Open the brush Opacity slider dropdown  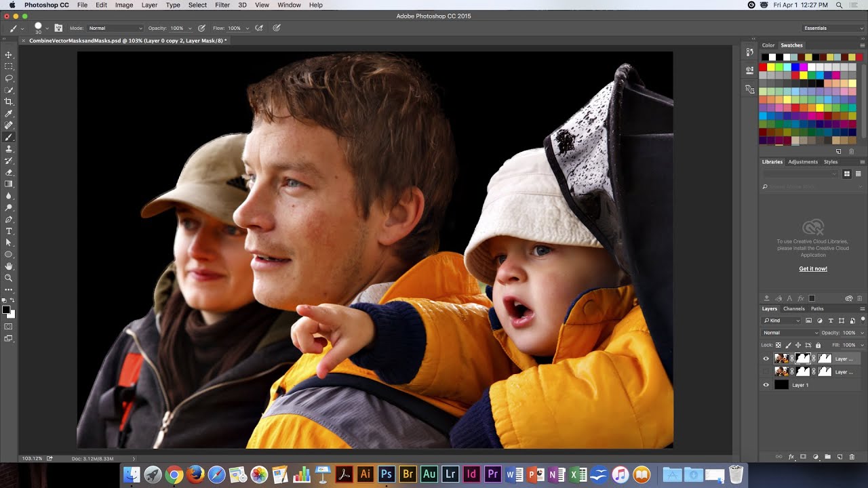point(190,28)
